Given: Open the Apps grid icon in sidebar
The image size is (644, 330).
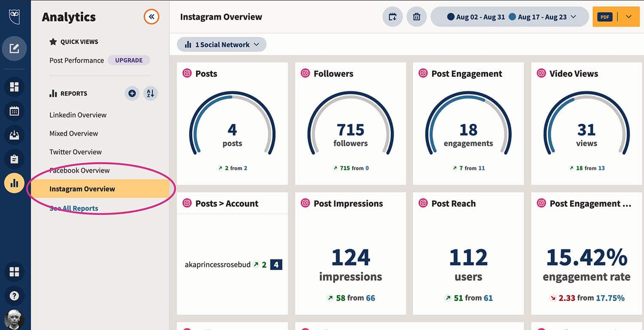Looking at the screenshot, I should (x=14, y=272).
